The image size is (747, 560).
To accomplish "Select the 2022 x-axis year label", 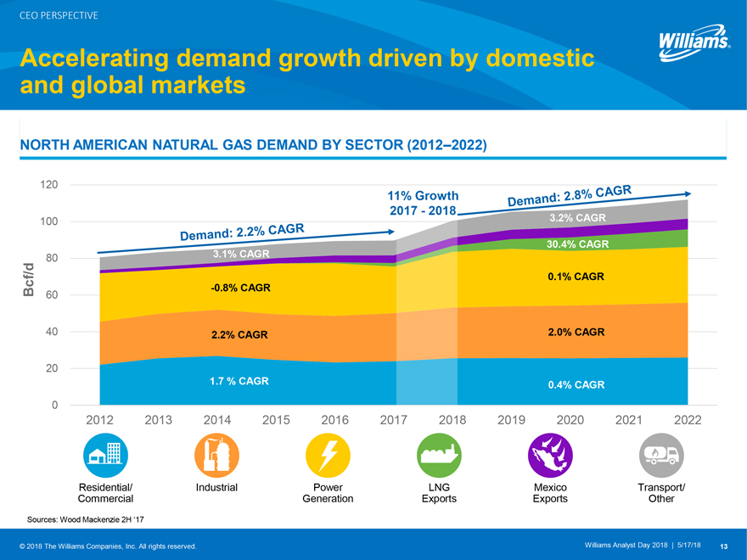I will click(688, 420).
